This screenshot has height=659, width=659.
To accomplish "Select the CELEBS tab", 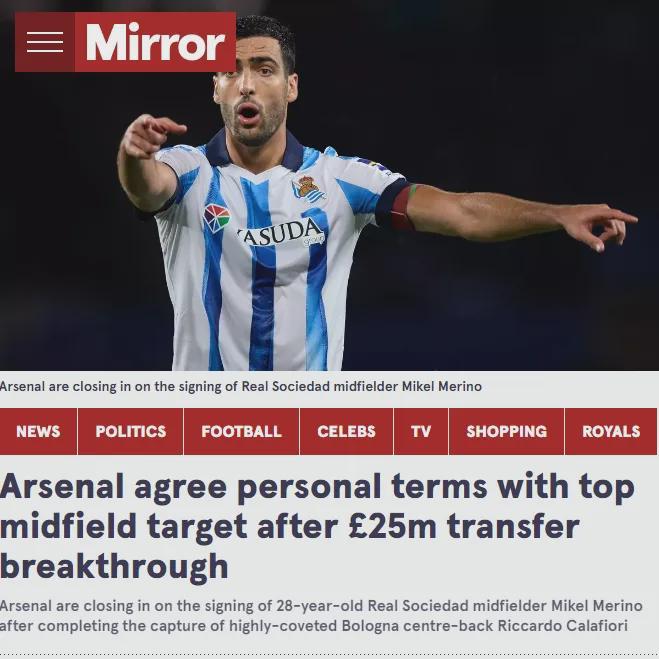I will click(346, 431).
